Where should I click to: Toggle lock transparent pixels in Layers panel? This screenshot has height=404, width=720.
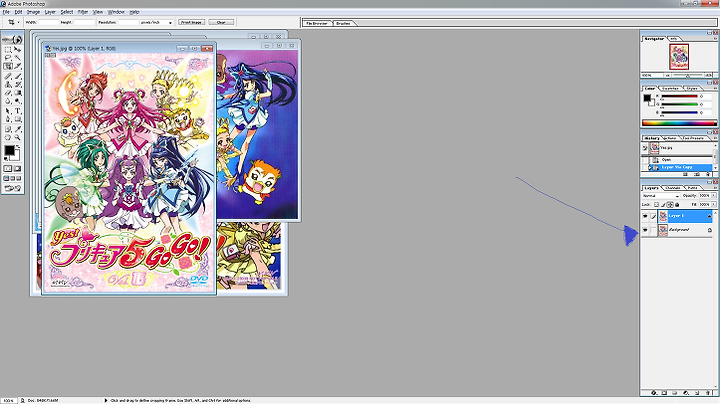pos(657,205)
